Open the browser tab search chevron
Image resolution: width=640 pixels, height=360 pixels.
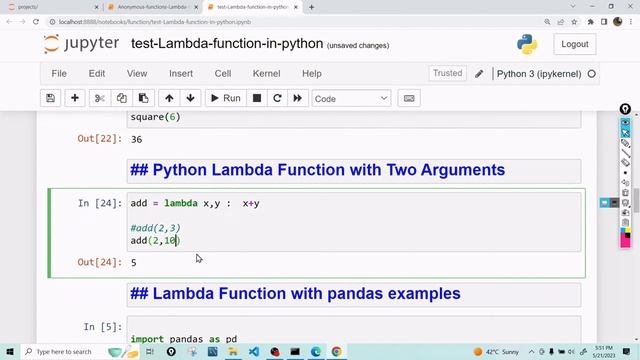pos(573,7)
